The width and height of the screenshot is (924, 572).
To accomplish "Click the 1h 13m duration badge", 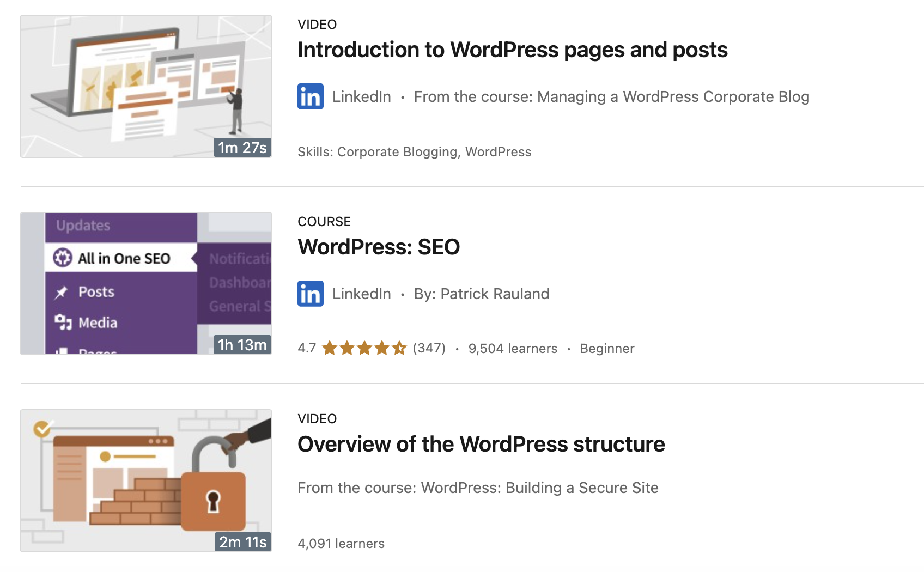I will coord(242,345).
